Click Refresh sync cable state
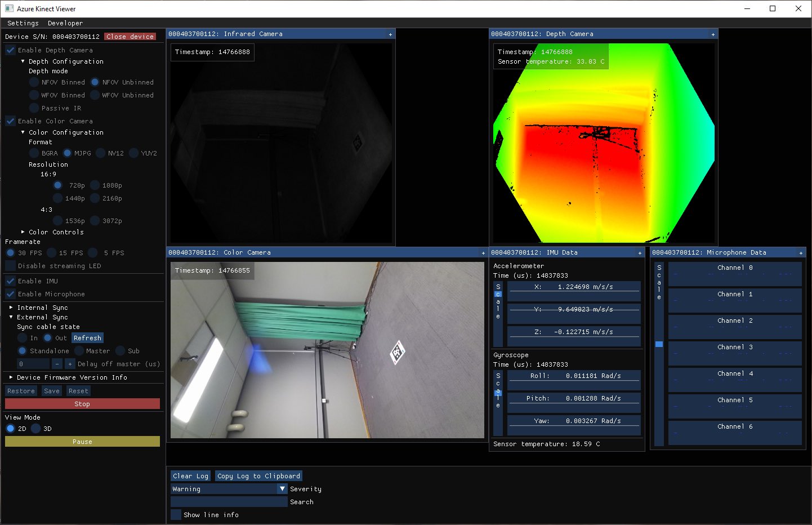This screenshot has height=525, width=812. [x=87, y=338]
